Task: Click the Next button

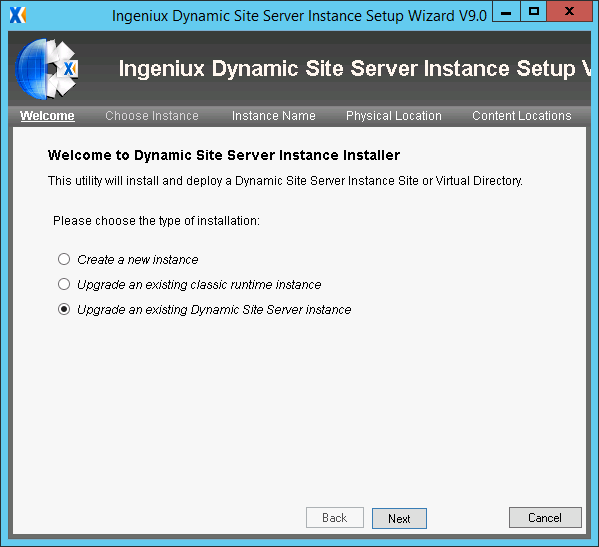Action: pyautogui.click(x=399, y=518)
